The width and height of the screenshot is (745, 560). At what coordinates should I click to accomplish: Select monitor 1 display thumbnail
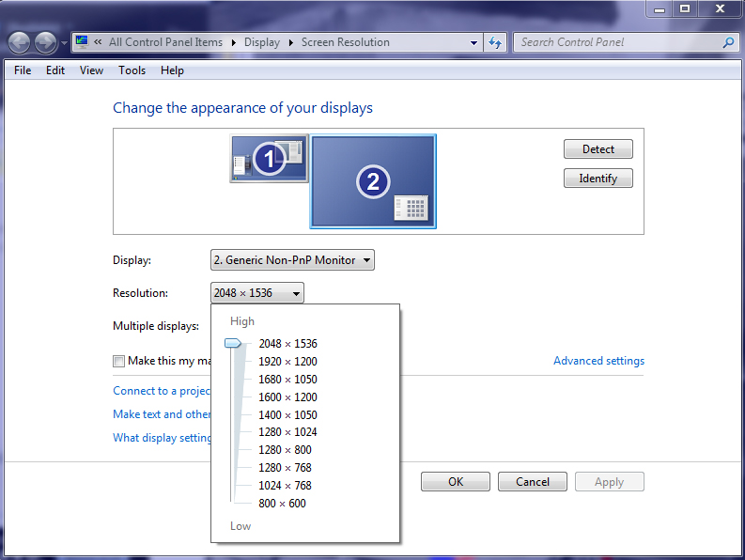coord(269,159)
